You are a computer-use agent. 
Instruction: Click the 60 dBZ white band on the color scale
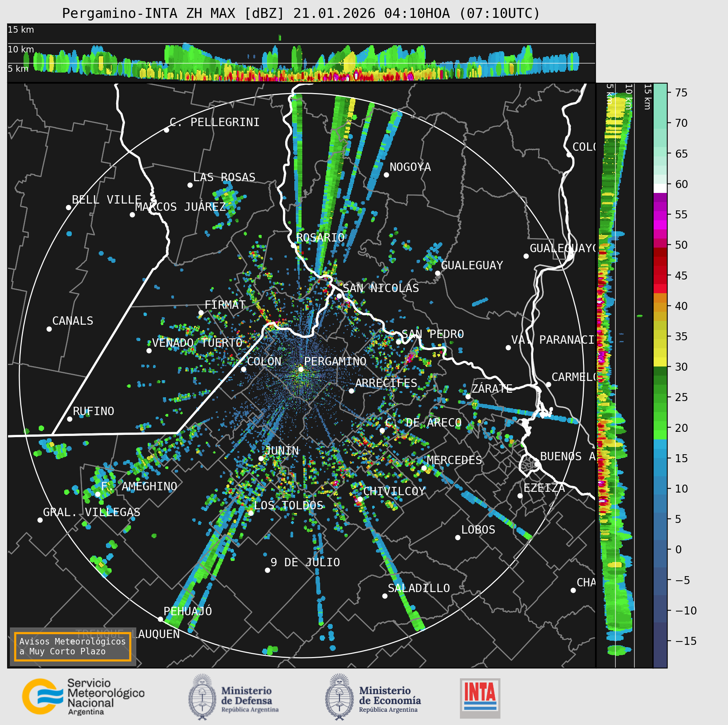[660, 188]
